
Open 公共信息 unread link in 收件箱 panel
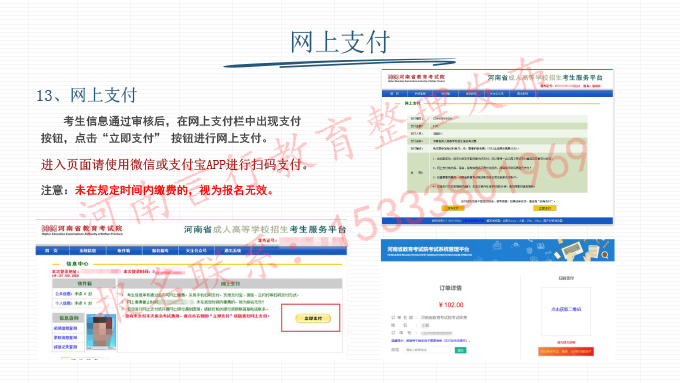(73, 294)
